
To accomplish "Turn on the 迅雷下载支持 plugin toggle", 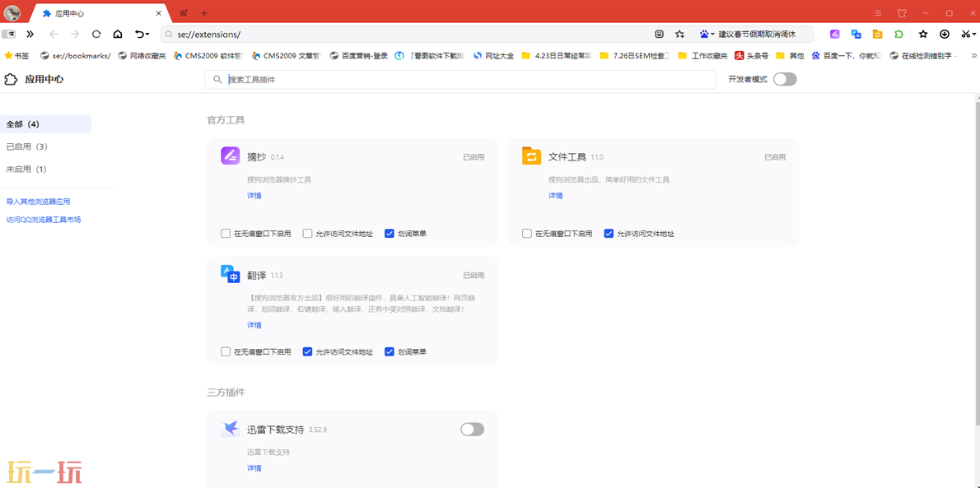I will click(x=472, y=430).
